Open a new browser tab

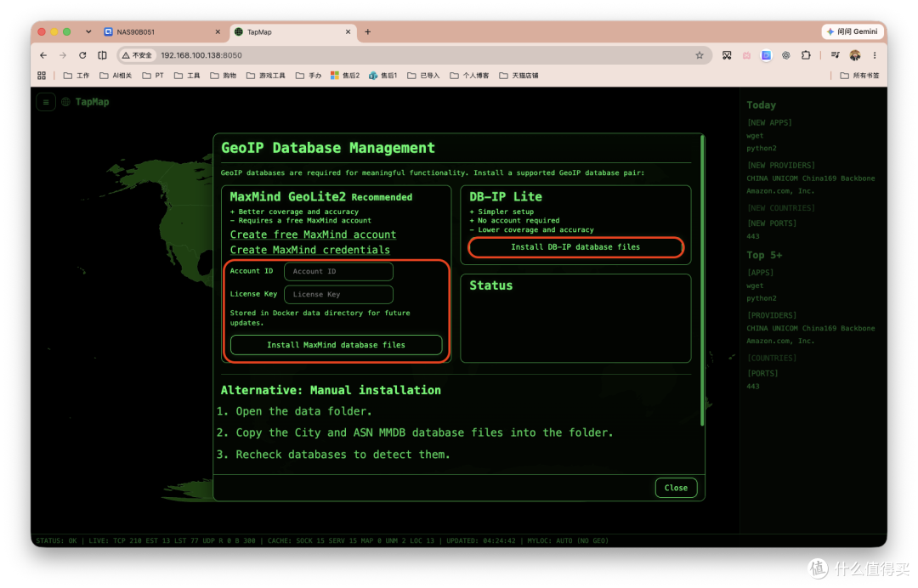tap(368, 31)
